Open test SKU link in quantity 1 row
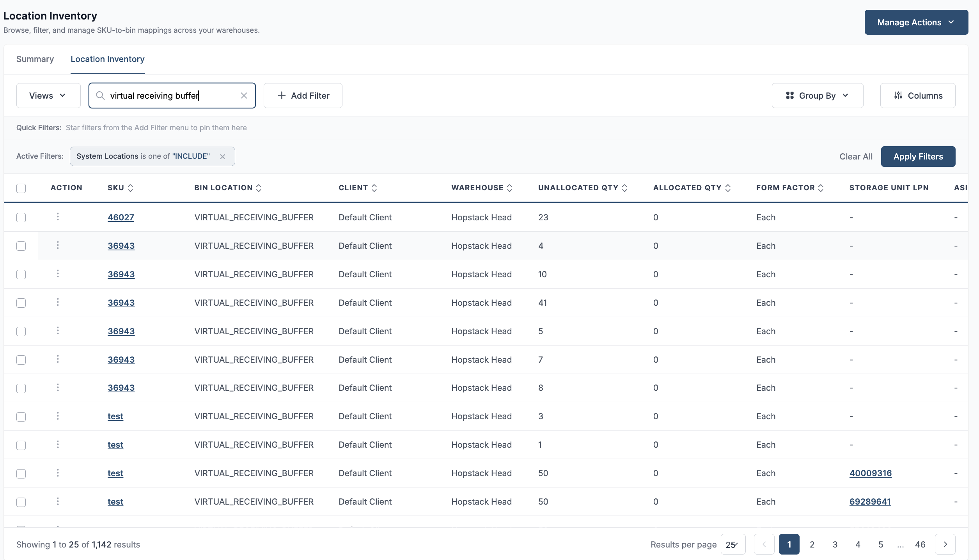This screenshot has height=560, width=979. pyautogui.click(x=115, y=445)
